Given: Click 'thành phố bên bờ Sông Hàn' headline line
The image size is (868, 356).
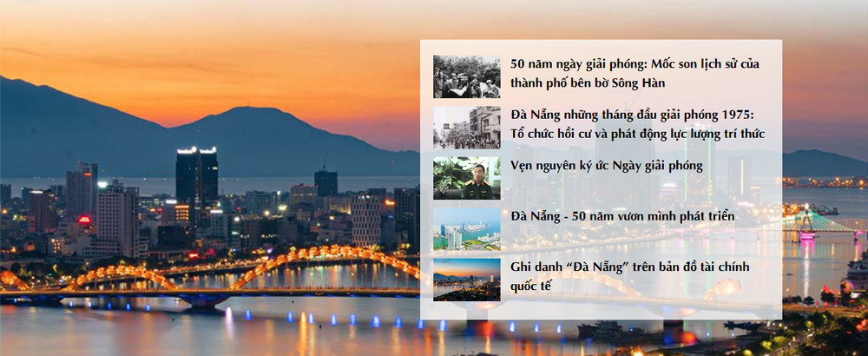Looking at the screenshot, I should (x=594, y=83).
